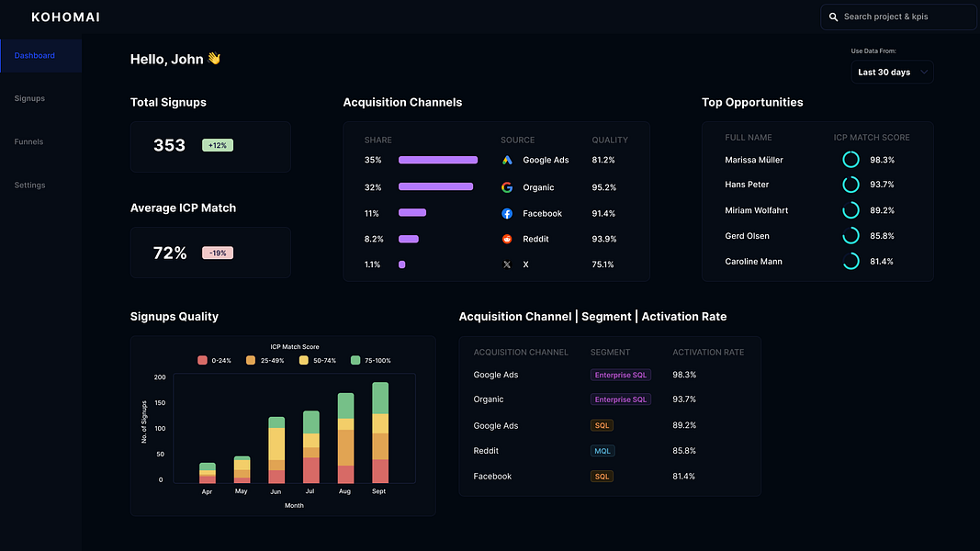980x551 pixels.
Task: Click the Average ICP Match value 72%
Action: [170, 253]
